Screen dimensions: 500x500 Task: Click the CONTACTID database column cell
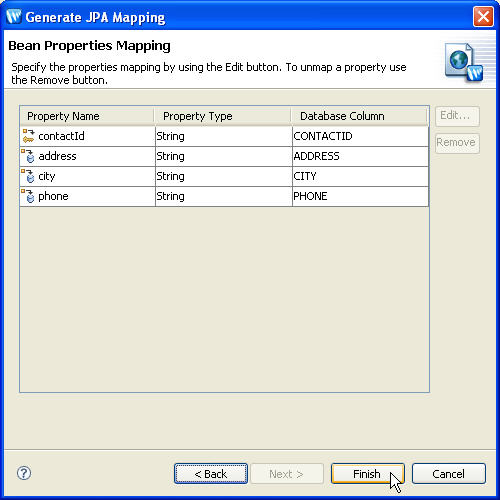click(360, 136)
